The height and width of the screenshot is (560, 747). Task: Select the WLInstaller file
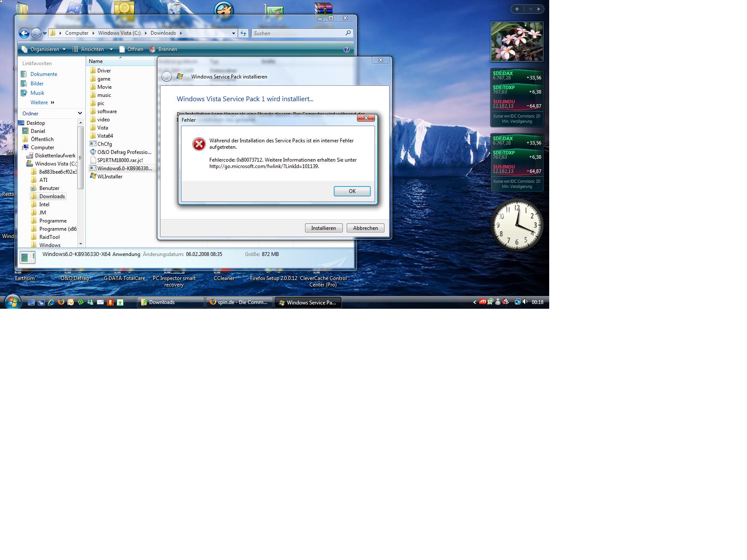(x=110, y=177)
